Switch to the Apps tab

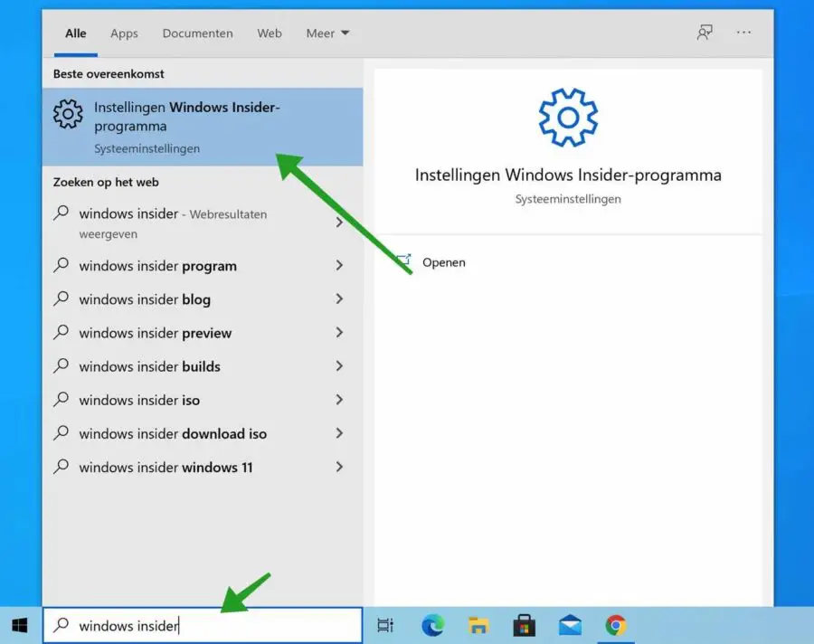124,33
